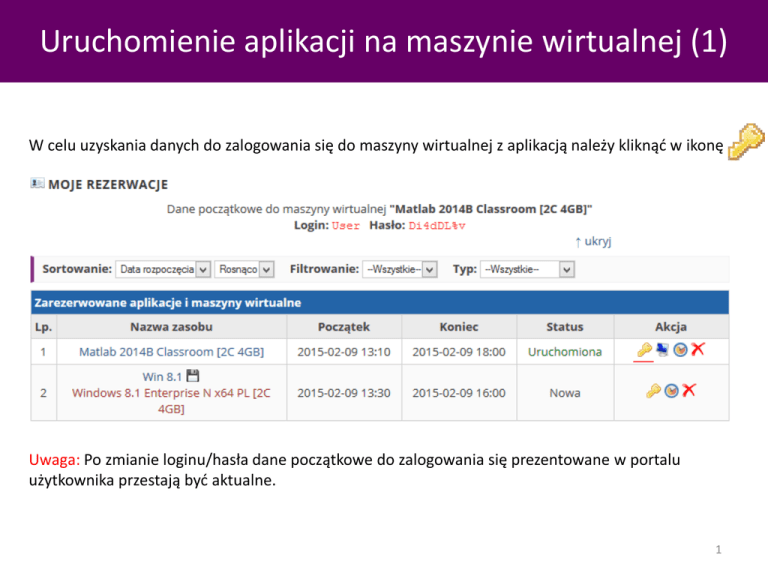Click the key icon for Matlab 2014B
768x576 pixels.
click(x=645, y=350)
